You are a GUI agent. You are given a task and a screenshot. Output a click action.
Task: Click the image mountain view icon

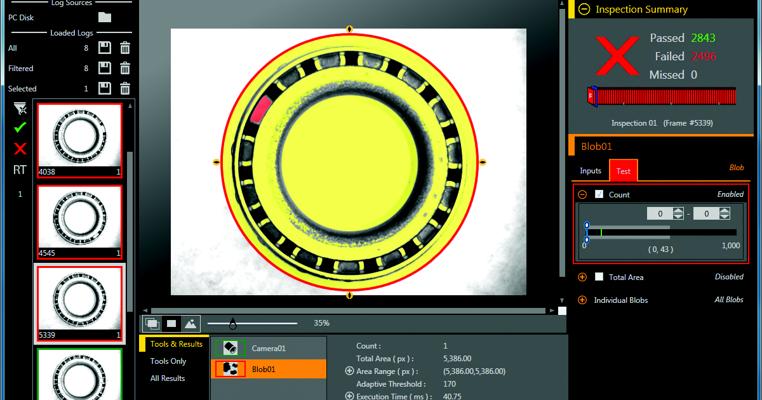[190, 323]
